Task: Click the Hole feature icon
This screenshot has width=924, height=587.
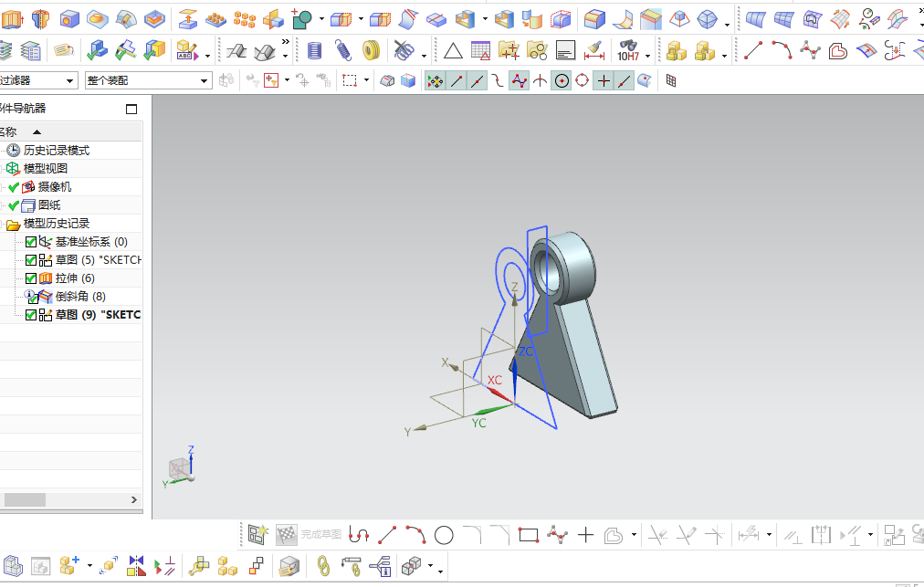Action: point(69,19)
